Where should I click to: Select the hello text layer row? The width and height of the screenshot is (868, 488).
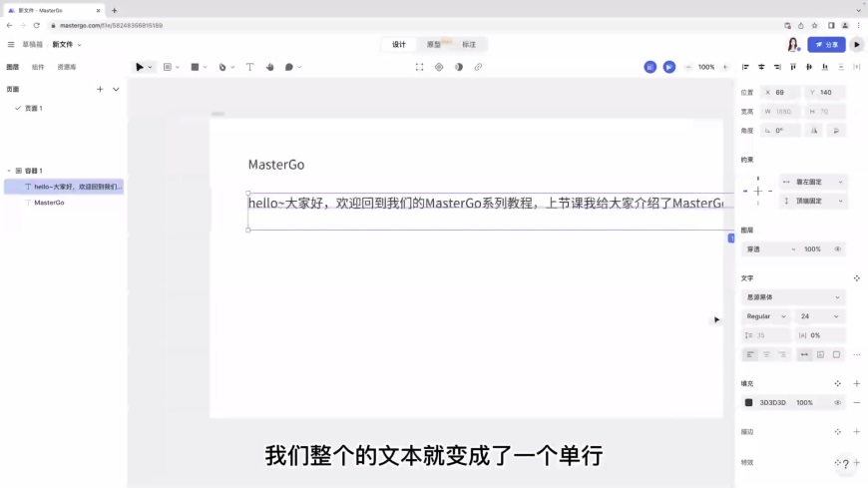pos(64,187)
